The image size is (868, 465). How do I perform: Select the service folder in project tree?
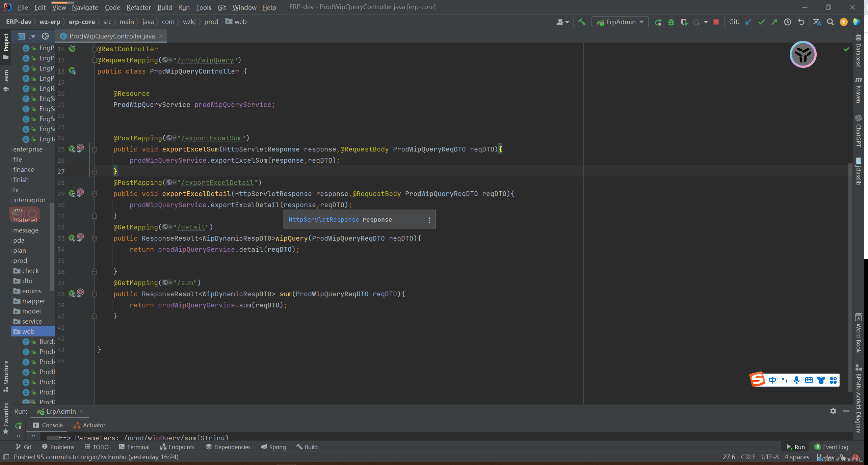pyautogui.click(x=32, y=321)
